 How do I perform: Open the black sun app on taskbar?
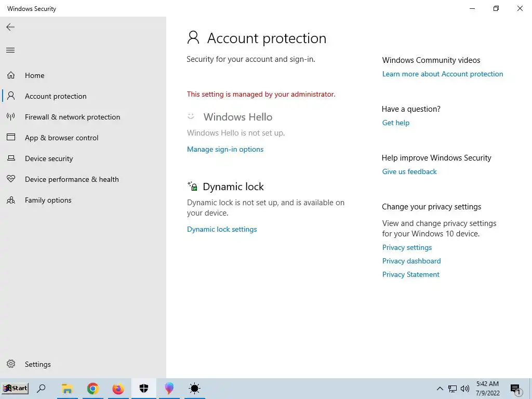coord(194,389)
